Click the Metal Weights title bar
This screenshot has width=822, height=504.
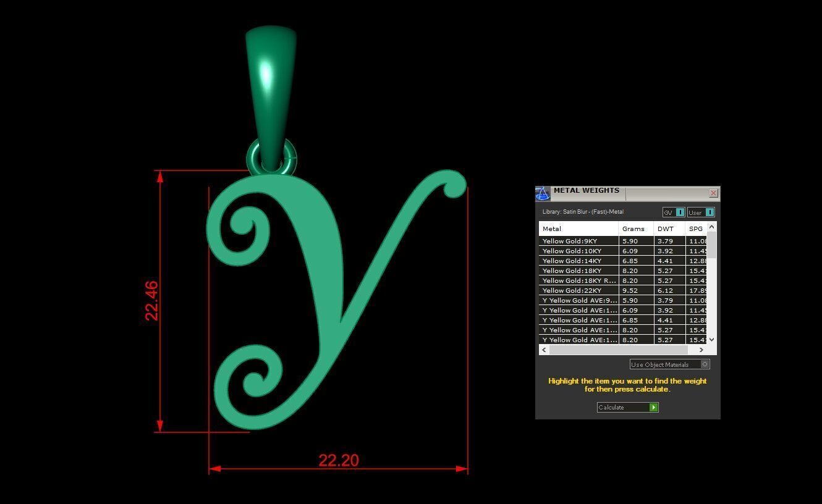coord(628,193)
